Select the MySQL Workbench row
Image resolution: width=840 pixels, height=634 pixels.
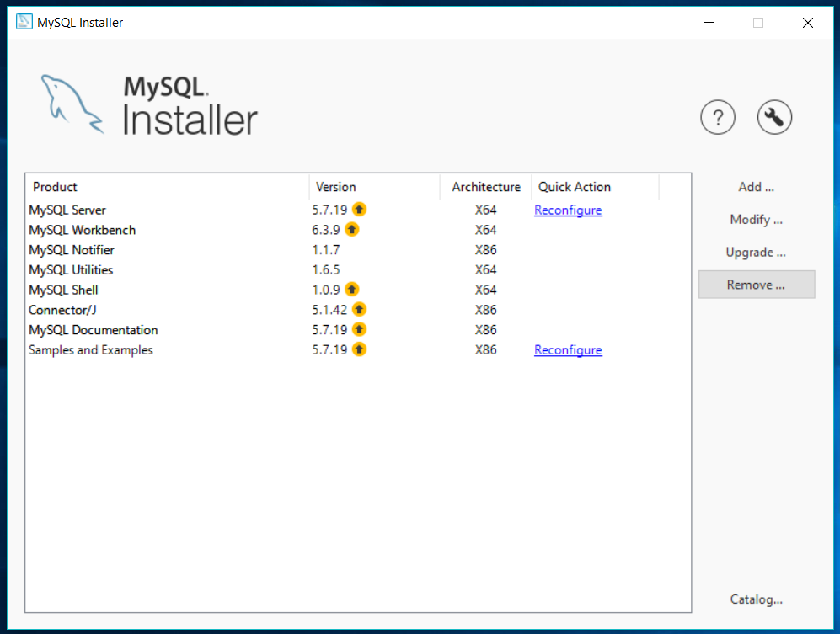[x=358, y=230]
